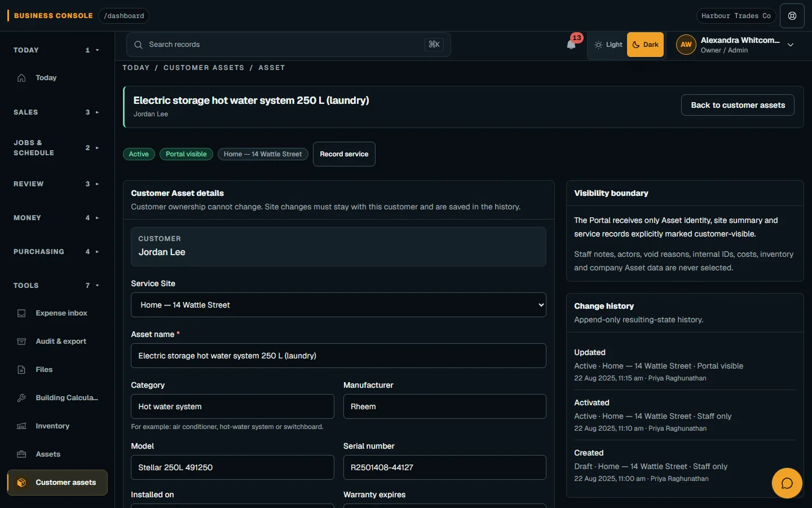Open the Alexandra Whitcombe account menu chevron

[791, 45]
